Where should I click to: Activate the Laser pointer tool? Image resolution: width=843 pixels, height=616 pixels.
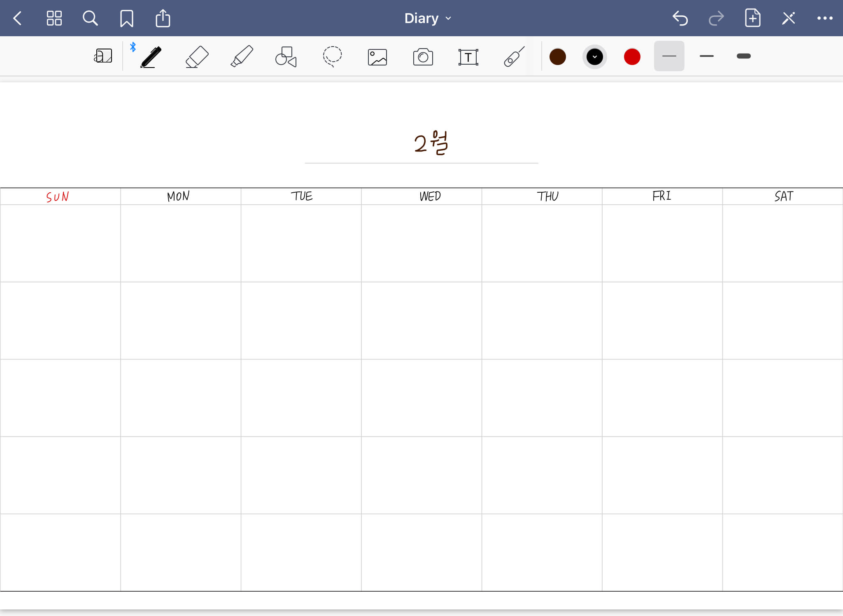pos(514,57)
